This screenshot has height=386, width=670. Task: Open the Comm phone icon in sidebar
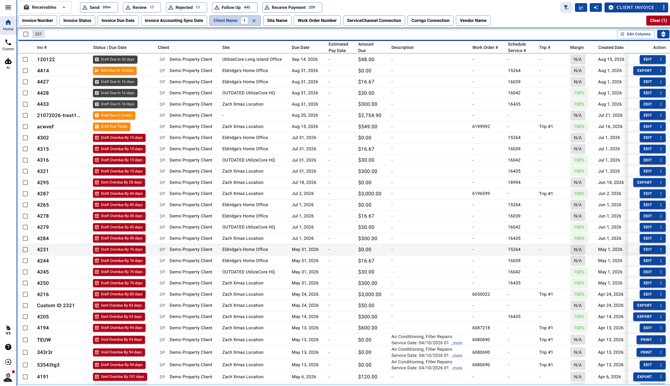pos(8,44)
